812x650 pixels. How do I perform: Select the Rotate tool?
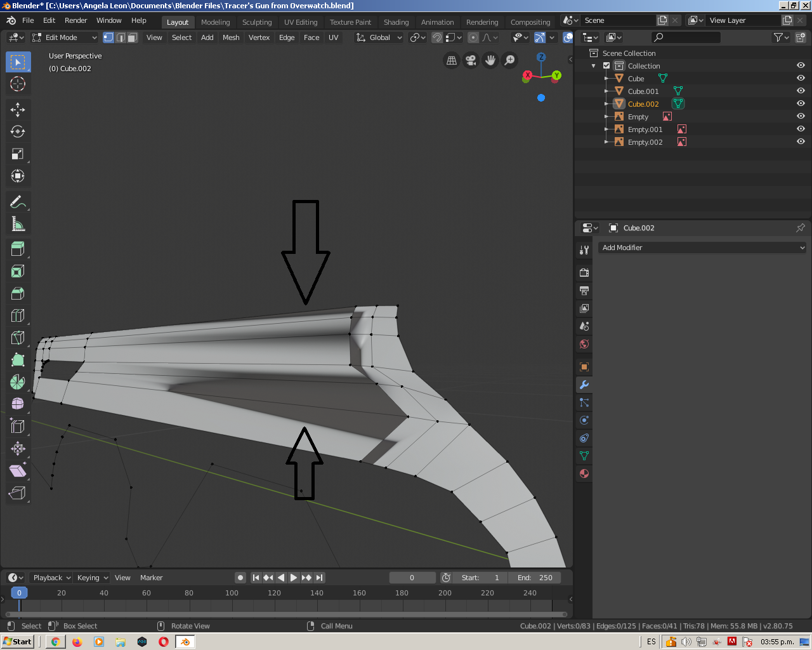[18, 131]
